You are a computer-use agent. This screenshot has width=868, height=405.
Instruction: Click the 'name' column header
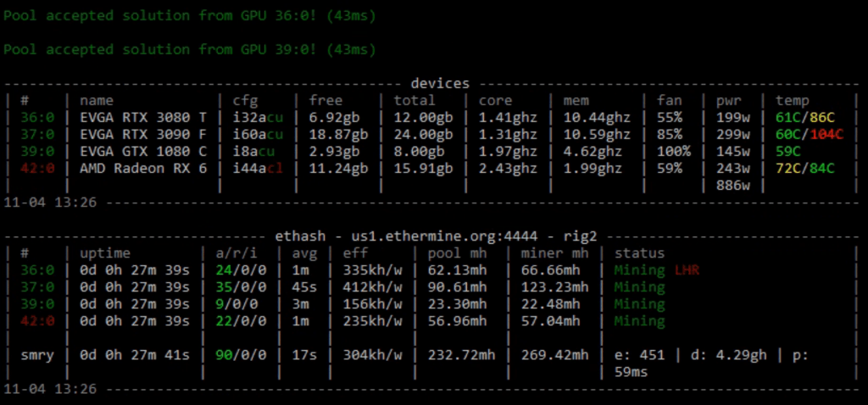(x=97, y=101)
